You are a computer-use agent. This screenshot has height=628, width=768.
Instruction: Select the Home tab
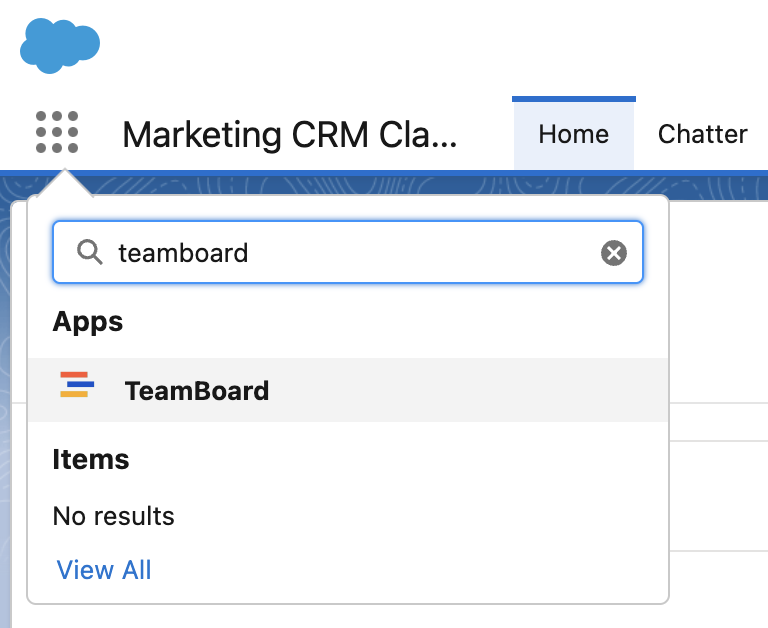[x=573, y=134]
